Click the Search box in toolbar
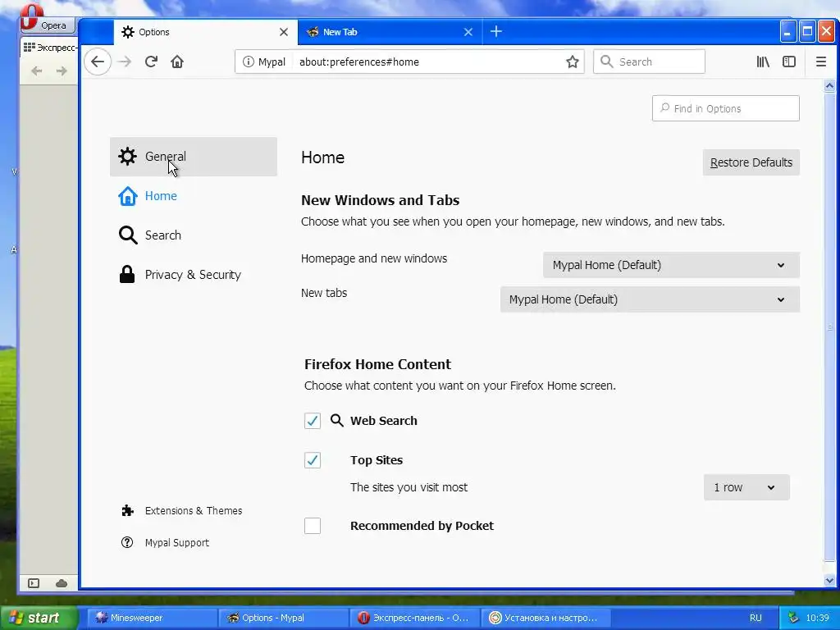 point(649,62)
